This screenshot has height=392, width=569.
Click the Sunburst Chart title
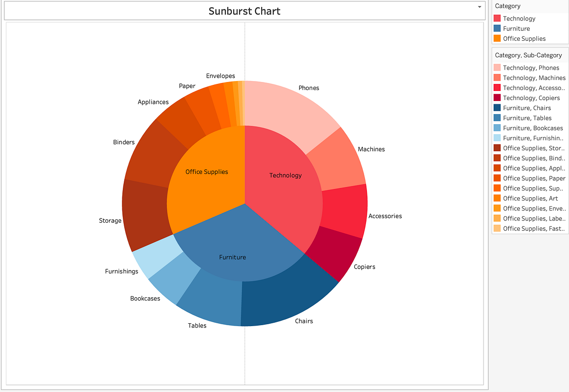(x=244, y=11)
